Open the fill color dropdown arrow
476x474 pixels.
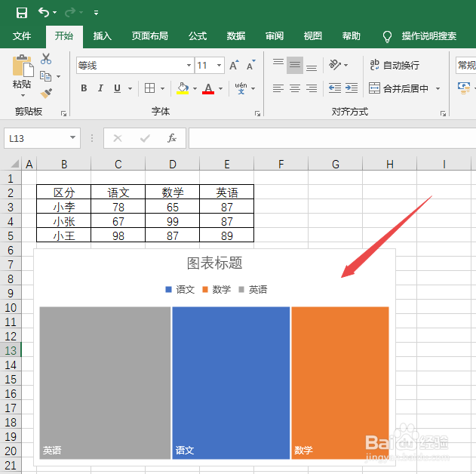click(195, 88)
